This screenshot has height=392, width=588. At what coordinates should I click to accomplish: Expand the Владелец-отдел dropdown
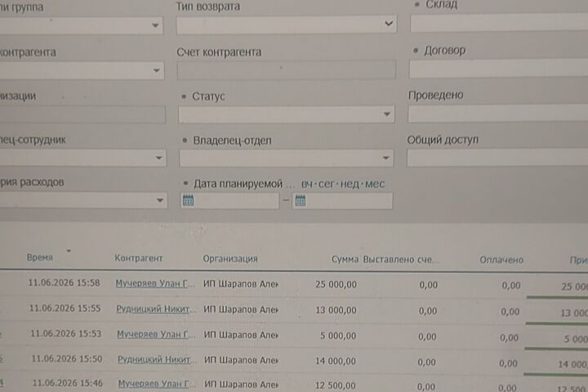pos(385,158)
